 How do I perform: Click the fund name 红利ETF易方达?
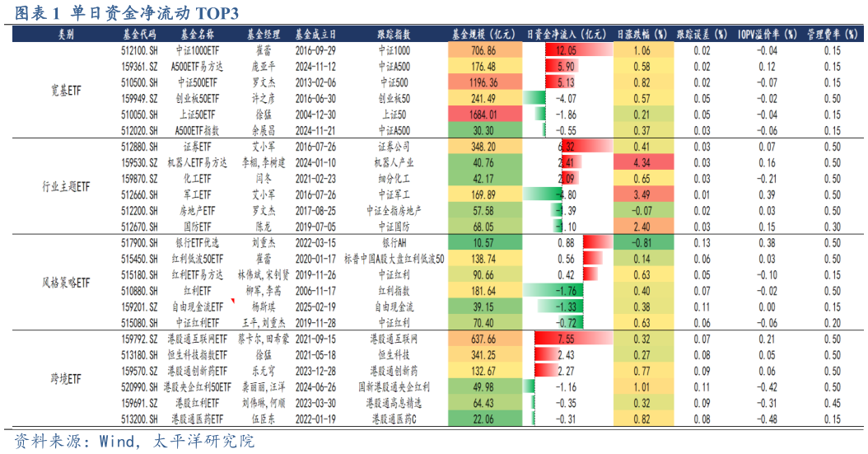click(x=197, y=275)
